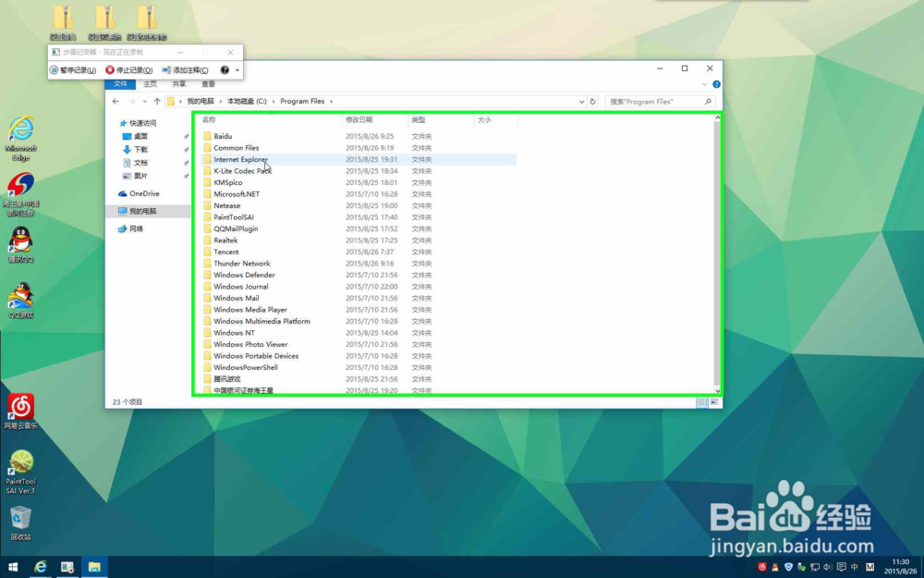Open the 查看 ribbon tab
The image size is (924, 578).
(x=208, y=84)
